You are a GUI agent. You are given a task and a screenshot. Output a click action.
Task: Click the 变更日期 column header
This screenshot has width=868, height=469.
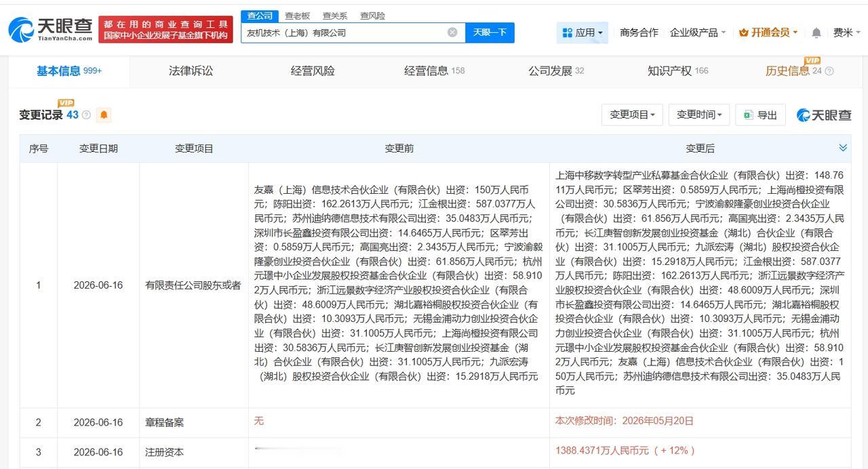click(x=98, y=148)
